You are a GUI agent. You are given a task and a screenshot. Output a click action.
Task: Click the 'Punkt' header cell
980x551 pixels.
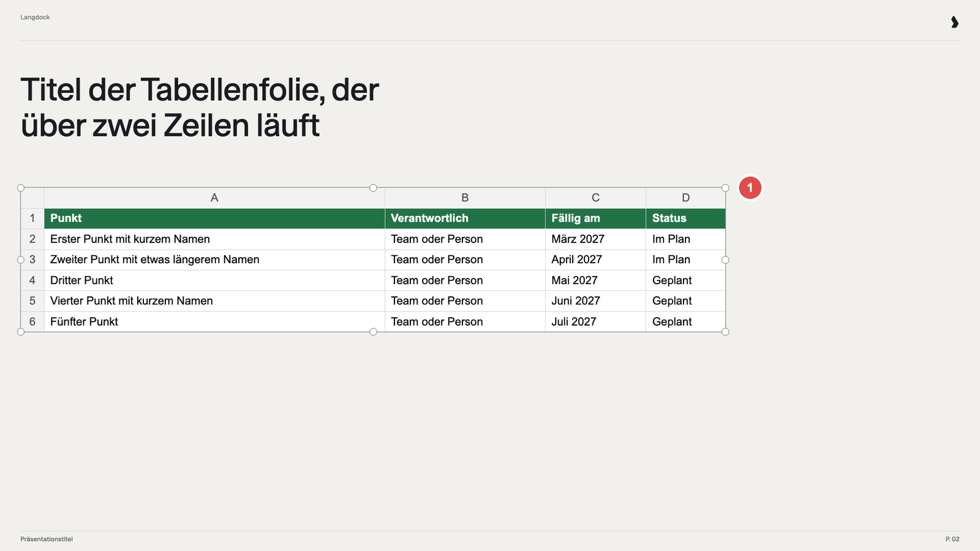[214, 219]
